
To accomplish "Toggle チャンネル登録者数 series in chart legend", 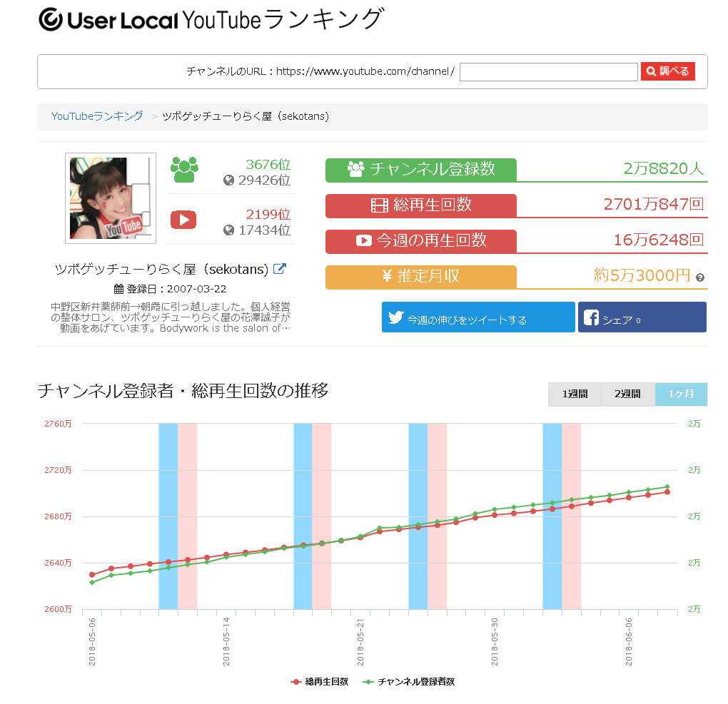I will [x=408, y=682].
